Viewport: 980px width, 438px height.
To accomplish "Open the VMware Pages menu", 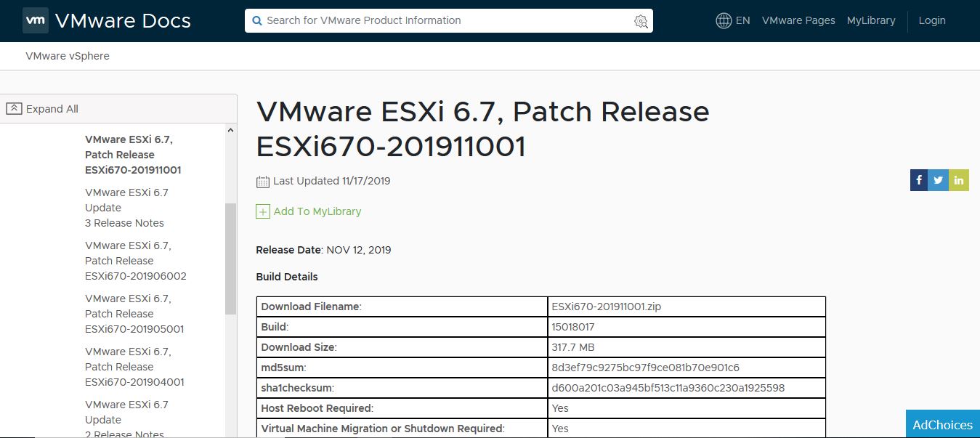I will click(798, 20).
